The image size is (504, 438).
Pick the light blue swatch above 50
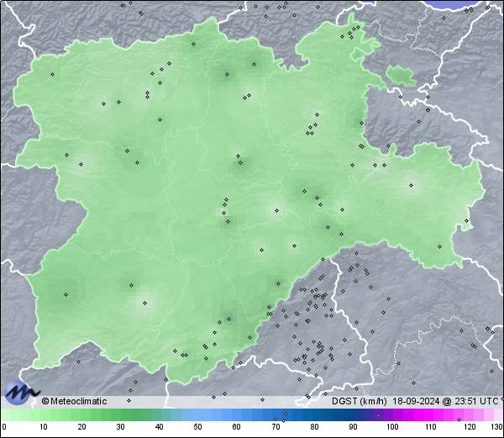(197, 414)
